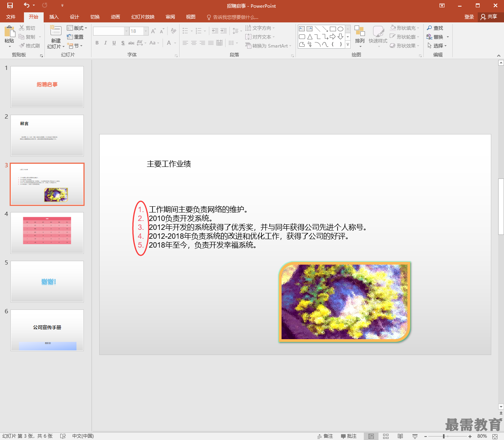Switch to the Design (设计) tab

[74, 17]
